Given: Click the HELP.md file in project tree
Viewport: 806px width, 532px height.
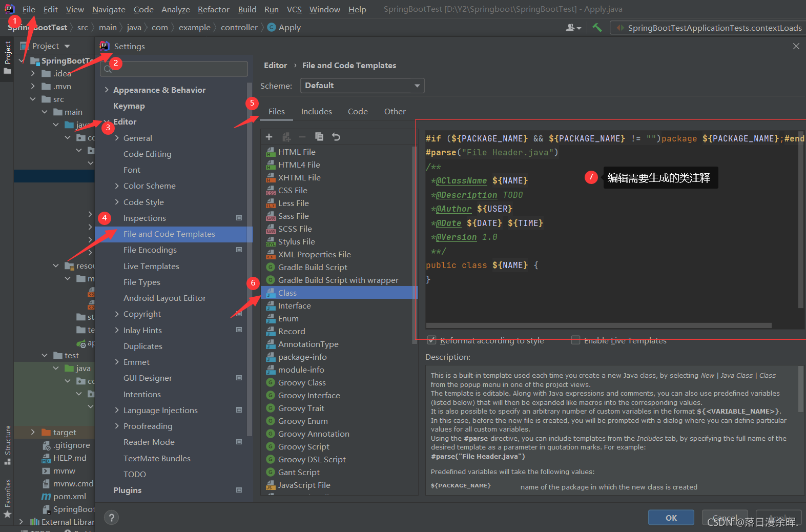Looking at the screenshot, I should click(70, 458).
